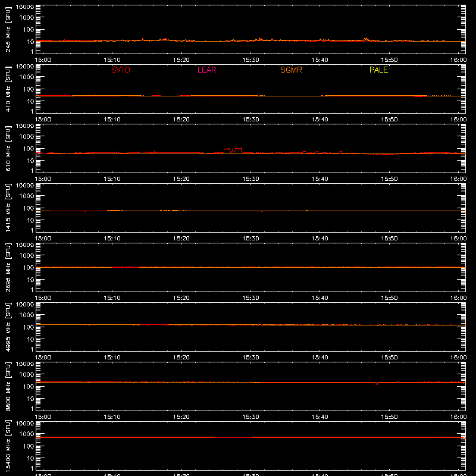This screenshot has height=476, width=476.
Task: Click 16:00 label under the 245 MHz plot
Action: coord(458,60)
